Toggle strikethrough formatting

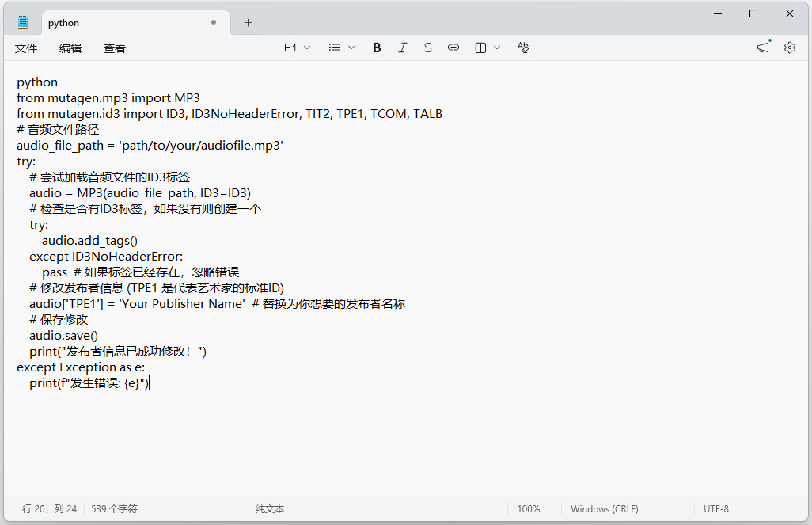(427, 48)
